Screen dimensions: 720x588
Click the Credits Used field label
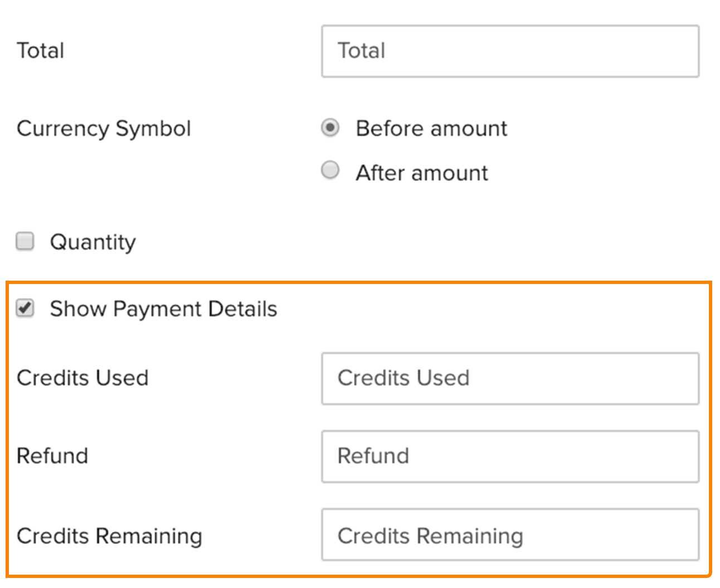coord(82,378)
